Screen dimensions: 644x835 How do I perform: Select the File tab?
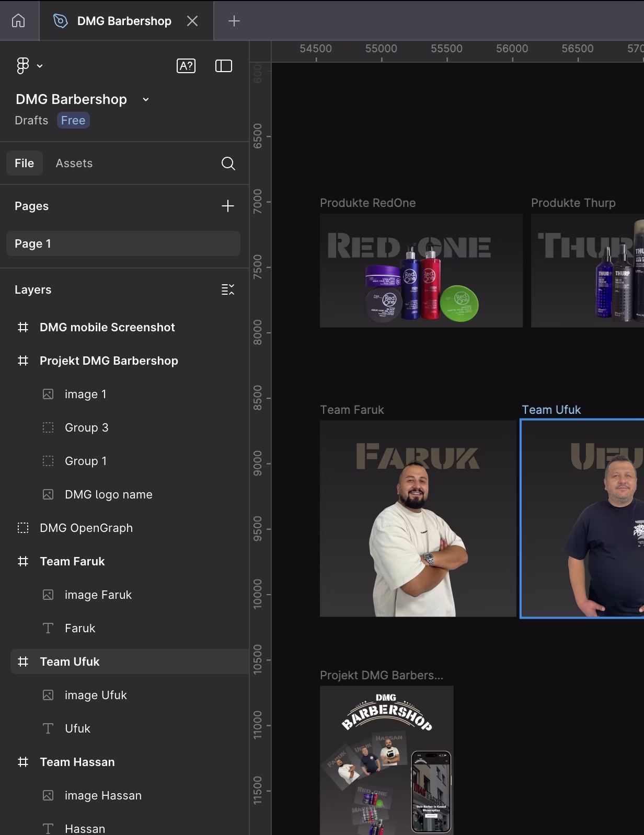pos(25,164)
